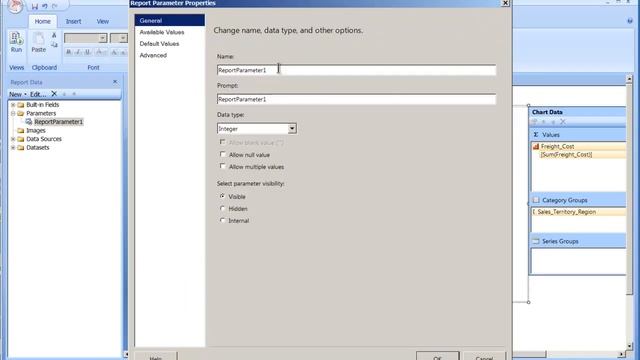
Task: Click the Name text field
Action: [356, 70]
